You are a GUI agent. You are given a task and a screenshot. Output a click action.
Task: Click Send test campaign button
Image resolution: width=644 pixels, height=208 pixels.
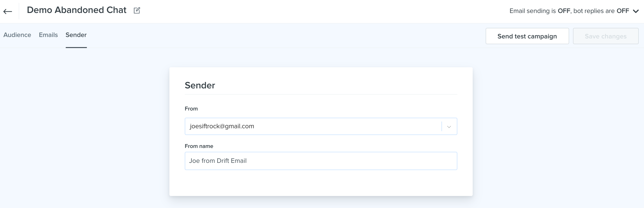pos(527,36)
